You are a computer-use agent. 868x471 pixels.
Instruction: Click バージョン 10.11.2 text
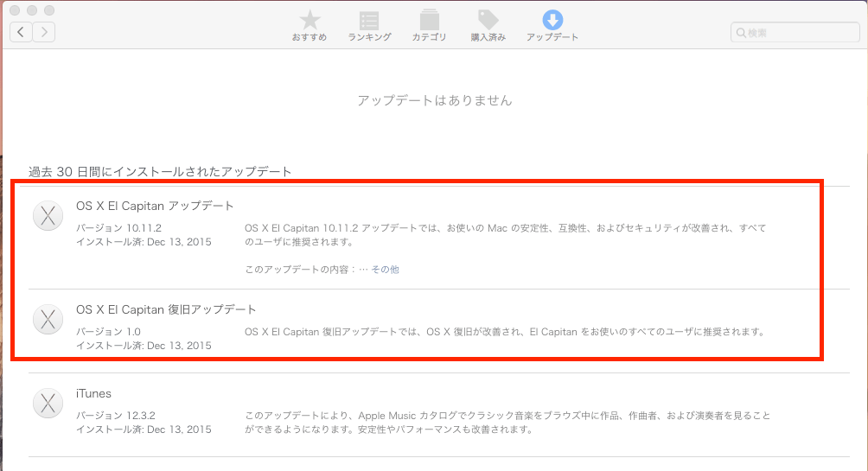[119, 228]
